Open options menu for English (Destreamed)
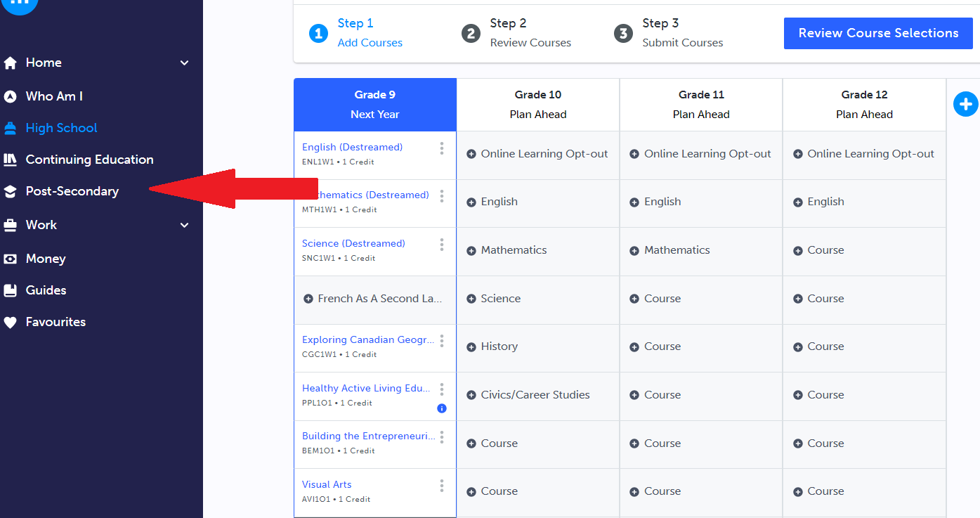The height and width of the screenshot is (518, 980). (x=442, y=148)
